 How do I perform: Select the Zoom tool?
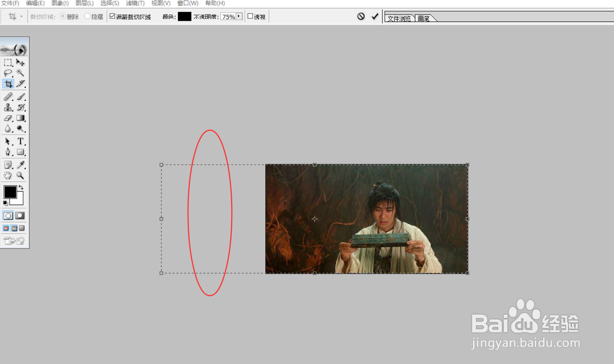[20, 175]
